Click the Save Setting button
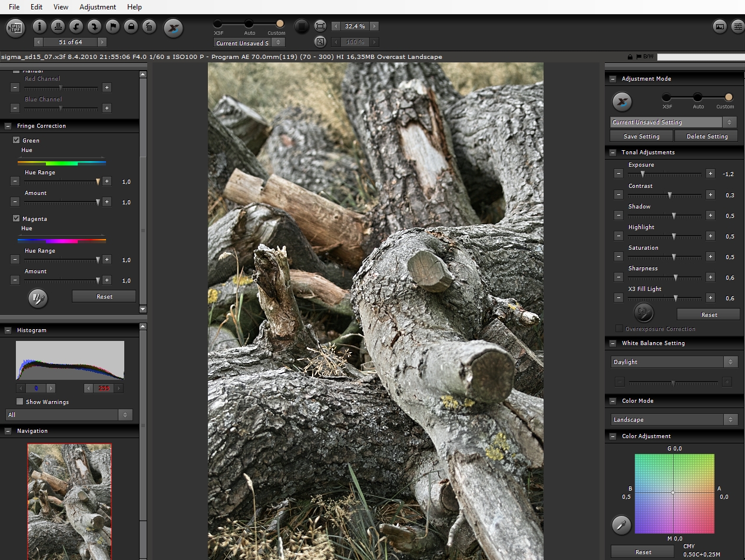This screenshot has width=745, height=560. click(641, 136)
